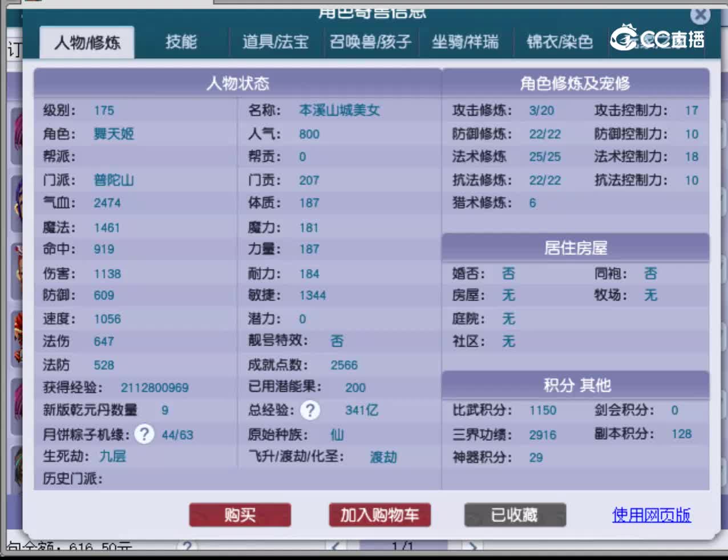The width and height of the screenshot is (728, 560).
Task: Click the CC直播 logo
Action: click(657, 39)
